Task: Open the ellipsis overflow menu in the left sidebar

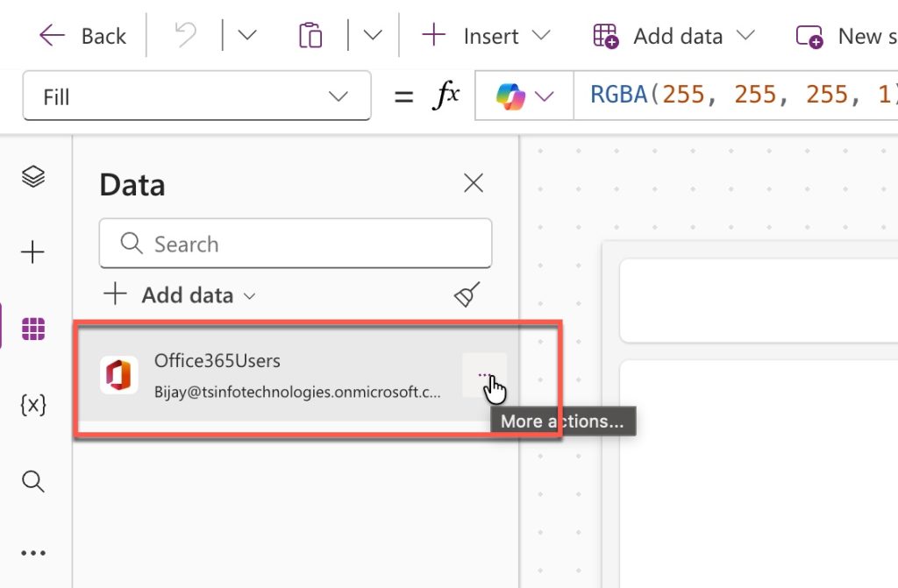Action: 33,552
